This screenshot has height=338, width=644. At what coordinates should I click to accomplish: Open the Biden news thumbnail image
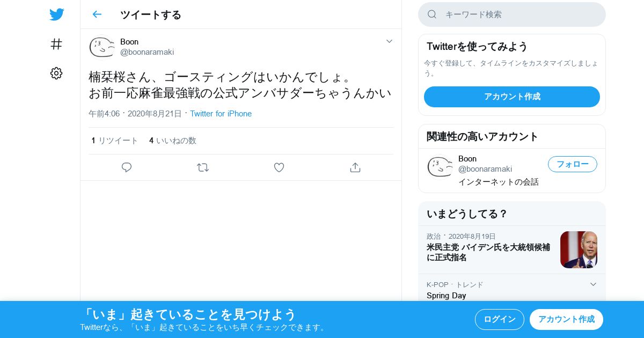579,249
